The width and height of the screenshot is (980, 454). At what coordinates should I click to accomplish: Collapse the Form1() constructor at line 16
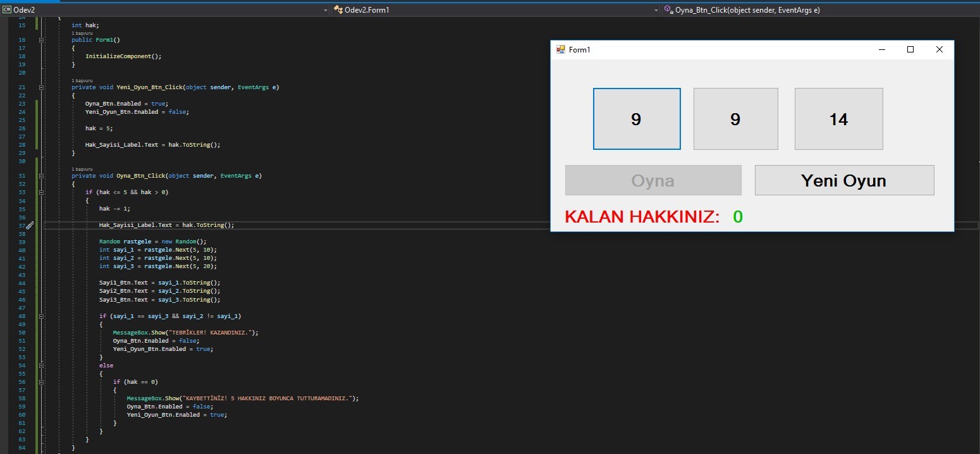pyautogui.click(x=42, y=40)
